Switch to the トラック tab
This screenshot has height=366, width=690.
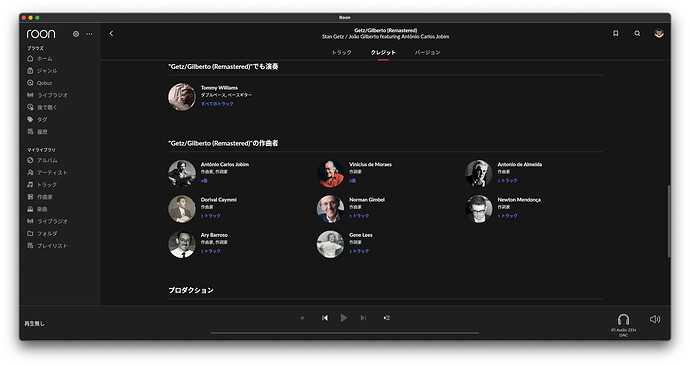(x=341, y=52)
